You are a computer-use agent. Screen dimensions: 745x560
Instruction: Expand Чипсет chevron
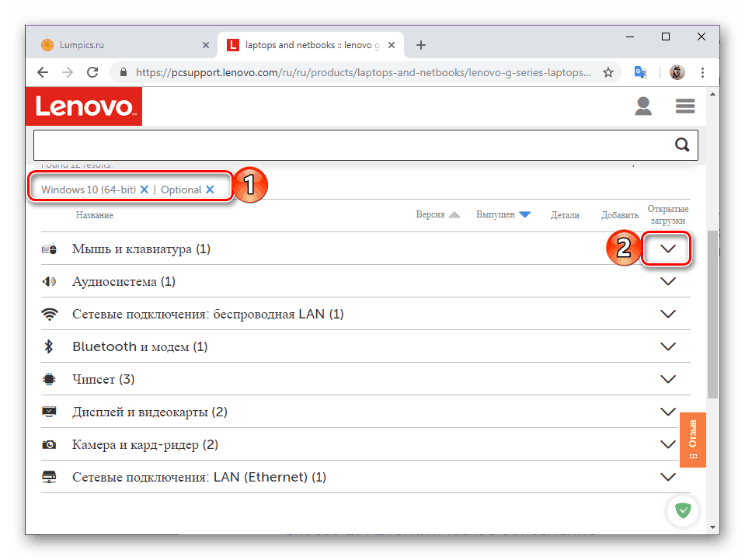(668, 379)
